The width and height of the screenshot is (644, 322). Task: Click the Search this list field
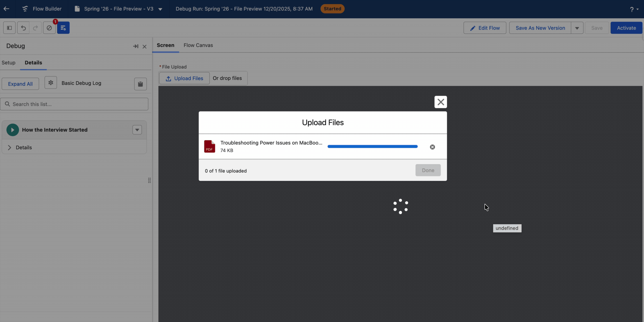(75, 104)
